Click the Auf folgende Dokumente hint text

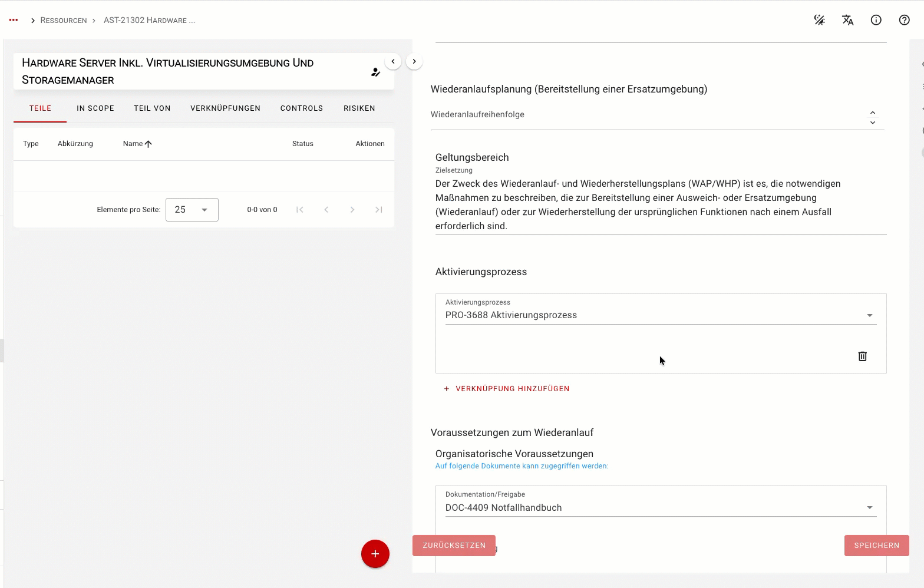click(522, 466)
